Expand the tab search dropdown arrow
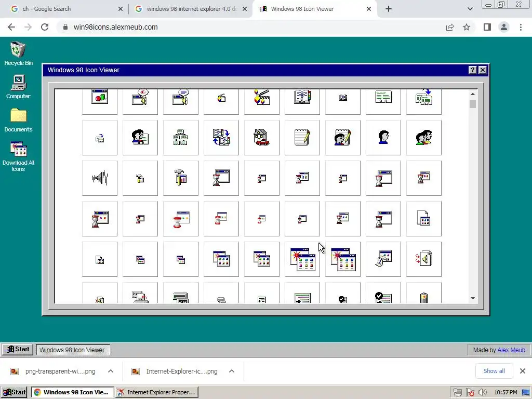Image resolution: width=532 pixels, height=399 pixels. (470, 9)
